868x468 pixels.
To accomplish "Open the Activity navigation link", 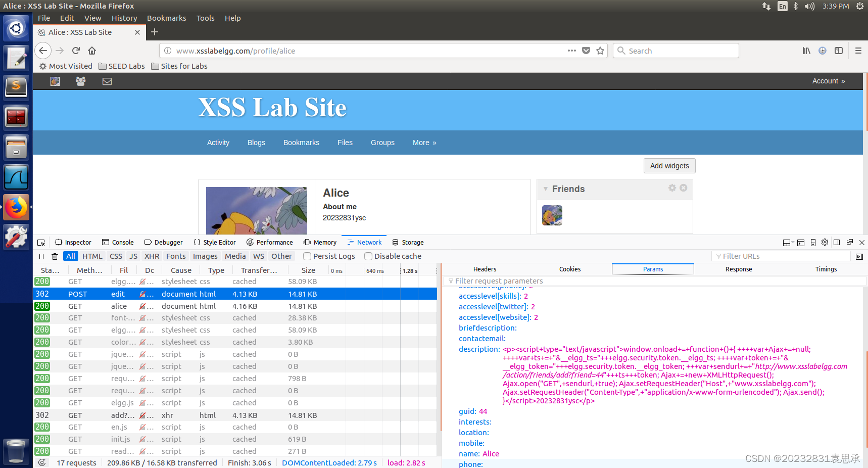I will coord(218,143).
